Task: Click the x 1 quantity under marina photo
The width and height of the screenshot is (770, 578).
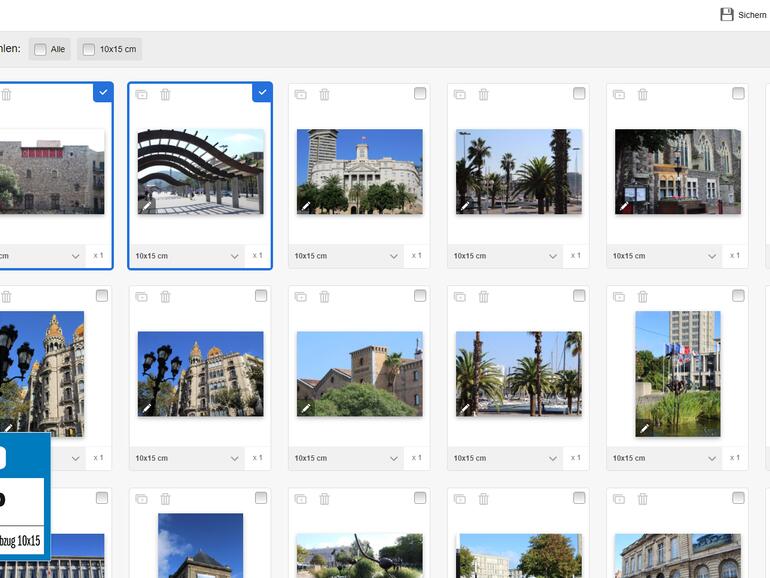Action: (575, 458)
